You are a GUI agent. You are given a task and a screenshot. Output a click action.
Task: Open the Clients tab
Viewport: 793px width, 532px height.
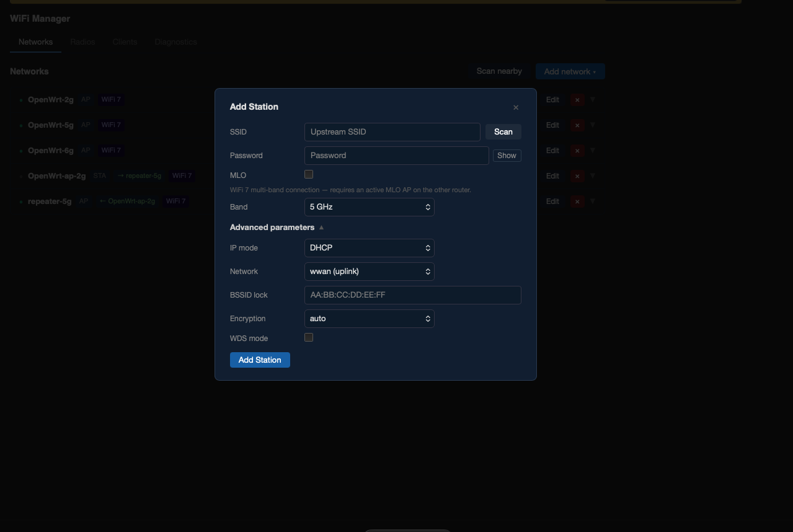[x=125, y=42]
